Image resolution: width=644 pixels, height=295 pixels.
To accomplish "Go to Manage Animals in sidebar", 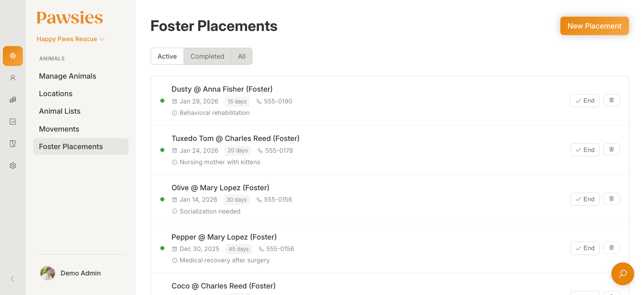I will tap(68, 76).
